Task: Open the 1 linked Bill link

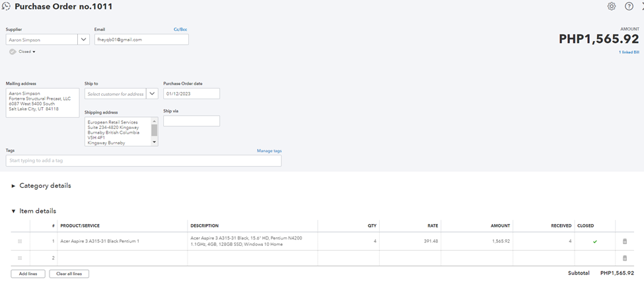Action: [628, 52]
